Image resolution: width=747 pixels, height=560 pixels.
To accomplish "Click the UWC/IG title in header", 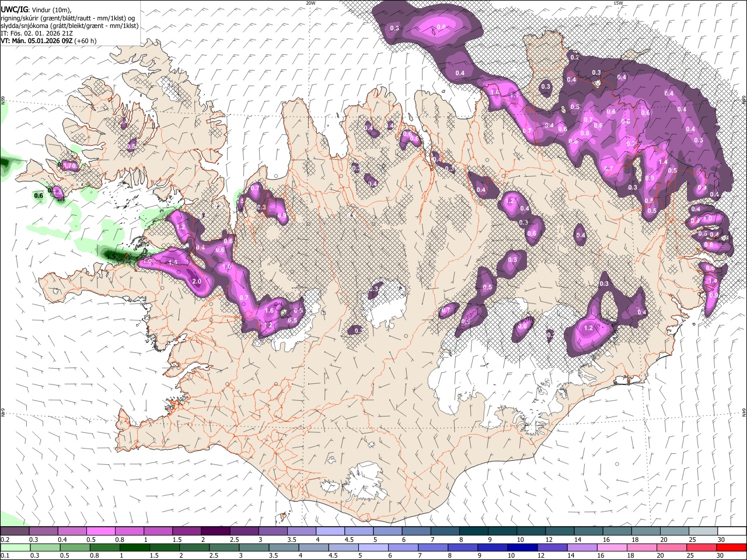I will pos(14,10).
